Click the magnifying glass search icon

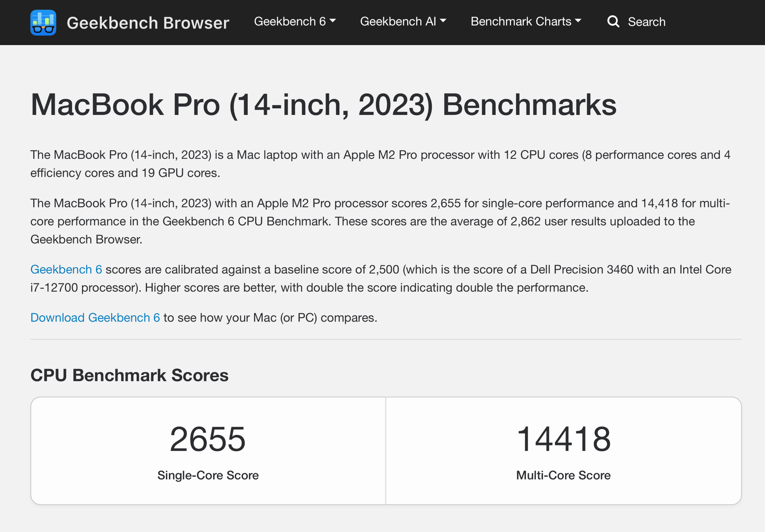(x=613, y=21)
